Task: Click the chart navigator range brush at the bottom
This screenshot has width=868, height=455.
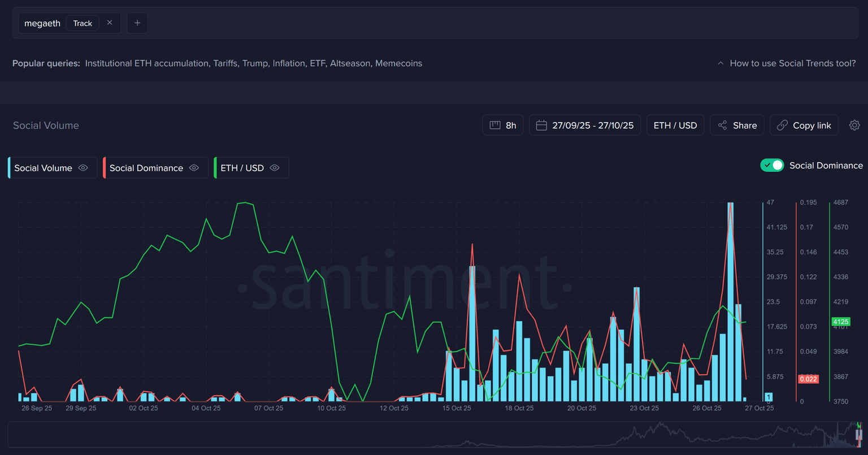Action: [858, 435]
